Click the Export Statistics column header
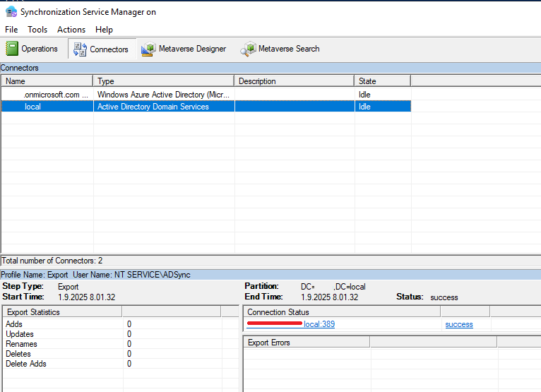 click(62, 312)
